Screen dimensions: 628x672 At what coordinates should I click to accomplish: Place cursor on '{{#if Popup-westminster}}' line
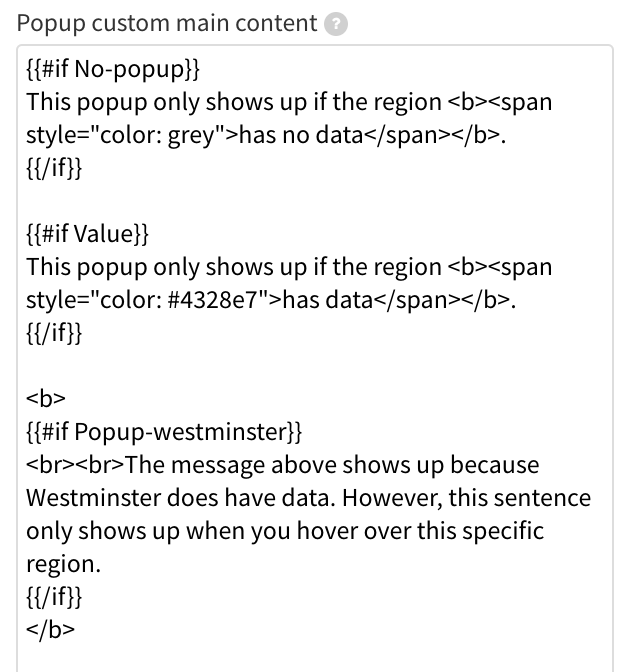pyautogui.click(x=164, y=431)
